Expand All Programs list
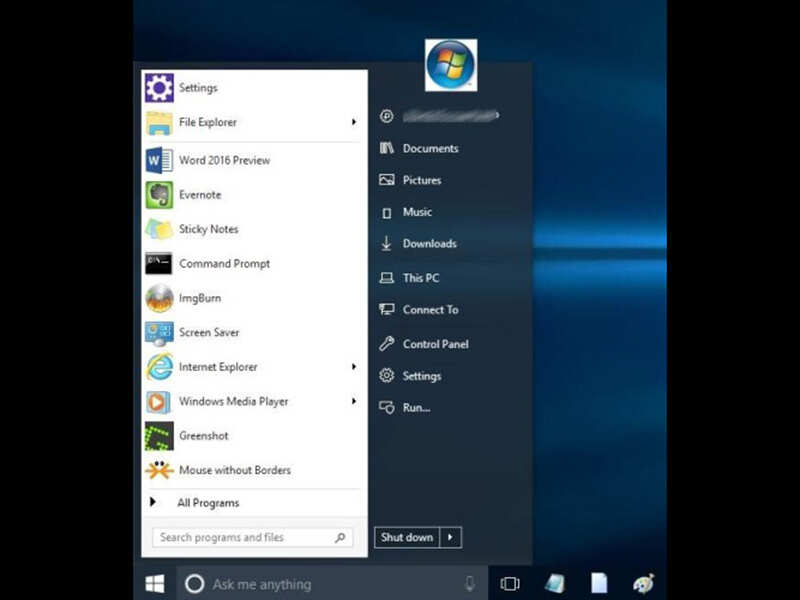This screenshot has width=800, height=600. click(x=208, y=503)
